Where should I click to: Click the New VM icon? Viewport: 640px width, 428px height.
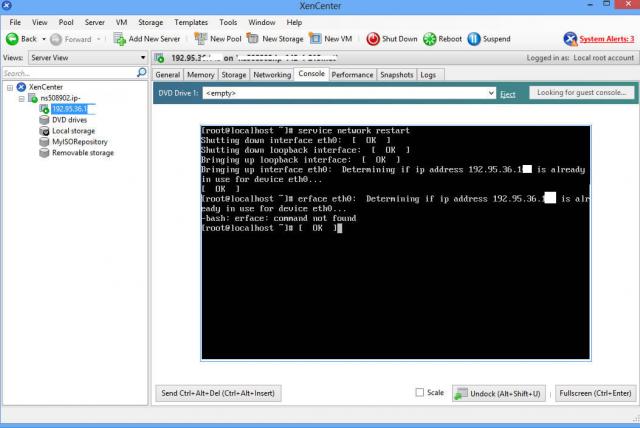[x=315, y=38]
